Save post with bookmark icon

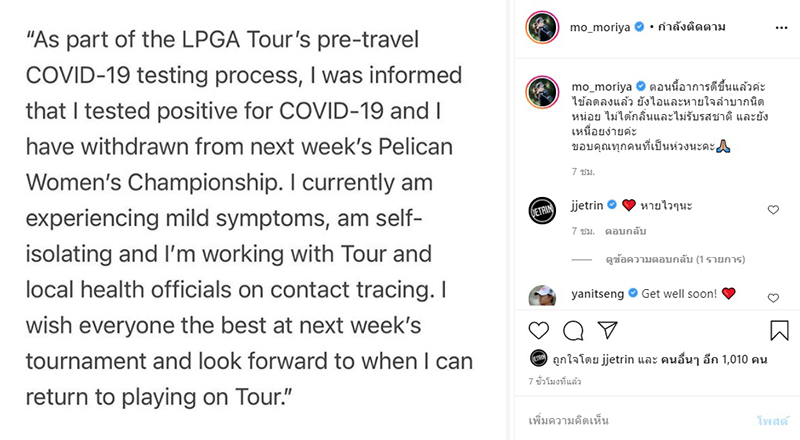point(779,330)
